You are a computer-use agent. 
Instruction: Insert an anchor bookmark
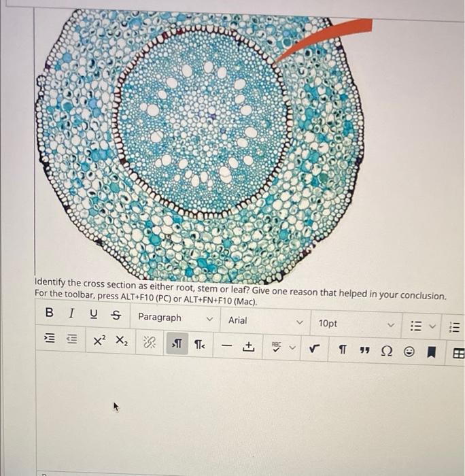click(x=431, y=352)
